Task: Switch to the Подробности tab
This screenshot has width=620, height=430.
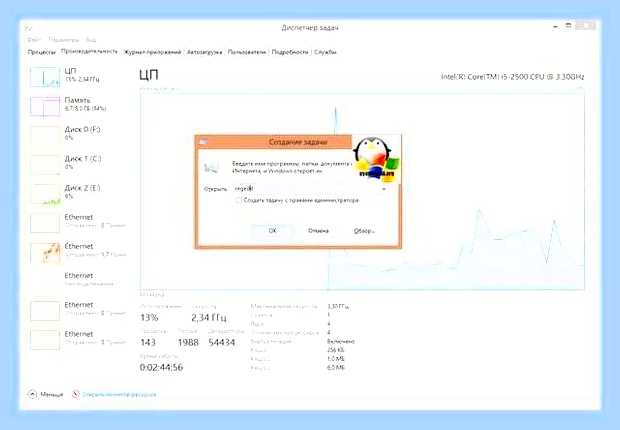Action: [x=290, y=52]
